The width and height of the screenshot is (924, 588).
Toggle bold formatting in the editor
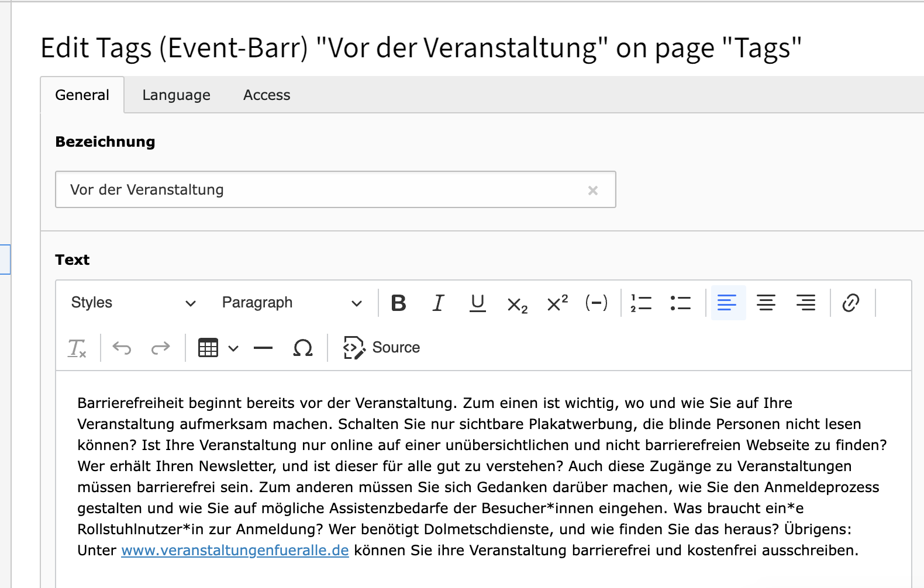tap(398, 303)
